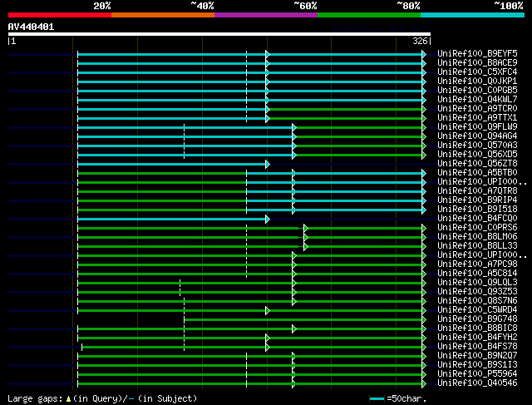
Task: Select subject label UniRef100_B8LM06
Action: pyautogui.click(x=477, y=237)
